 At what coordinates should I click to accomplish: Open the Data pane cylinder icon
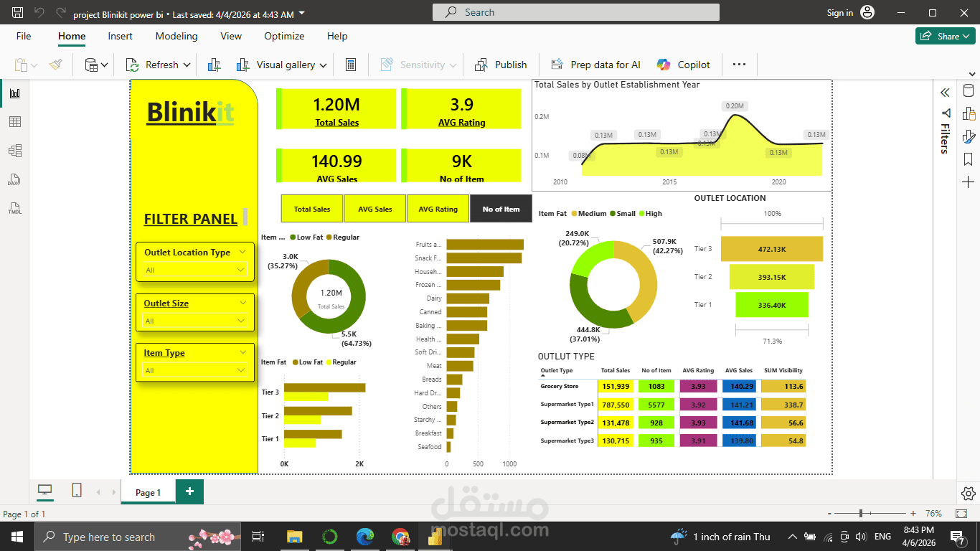point(969,90)
